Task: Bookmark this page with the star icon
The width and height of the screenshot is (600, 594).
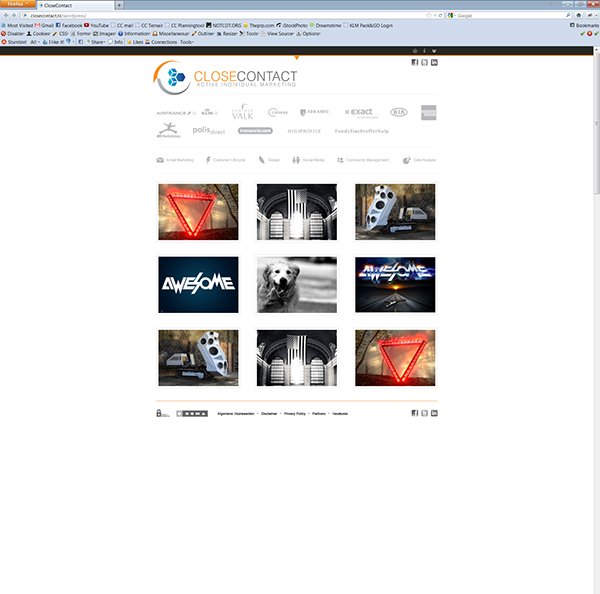Action: 429,15
